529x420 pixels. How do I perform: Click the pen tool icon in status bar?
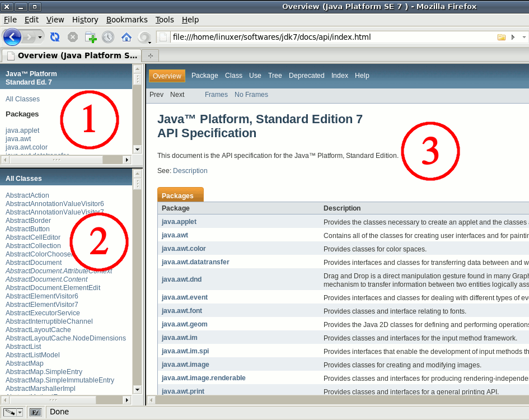(10, 412)
